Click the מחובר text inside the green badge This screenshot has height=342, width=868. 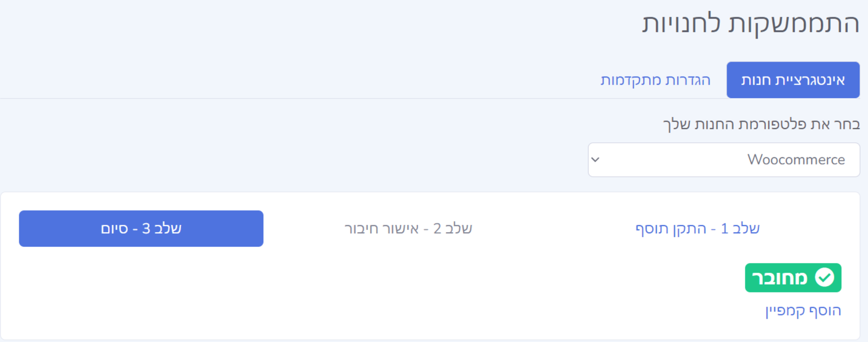pos(779,278)
